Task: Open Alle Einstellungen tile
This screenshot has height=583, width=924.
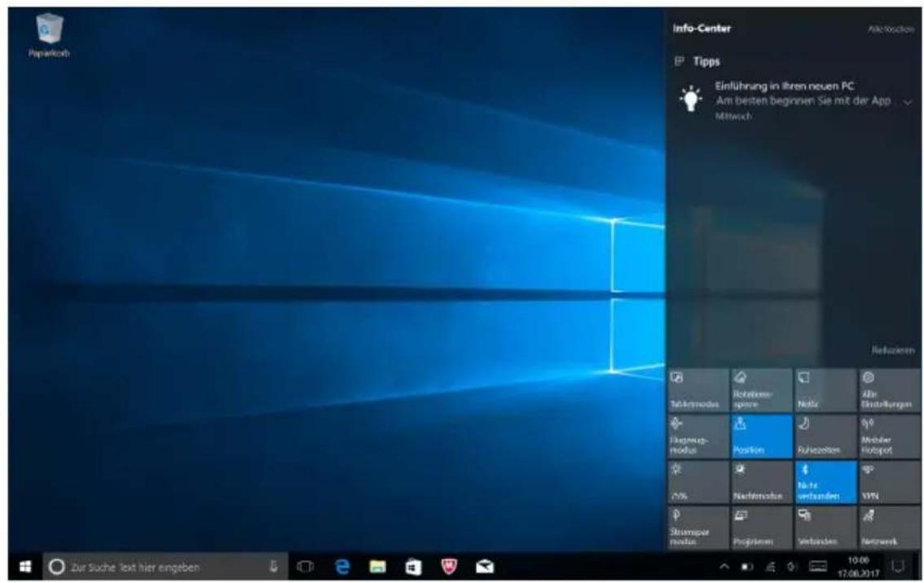Action: [x=889, y=391]
